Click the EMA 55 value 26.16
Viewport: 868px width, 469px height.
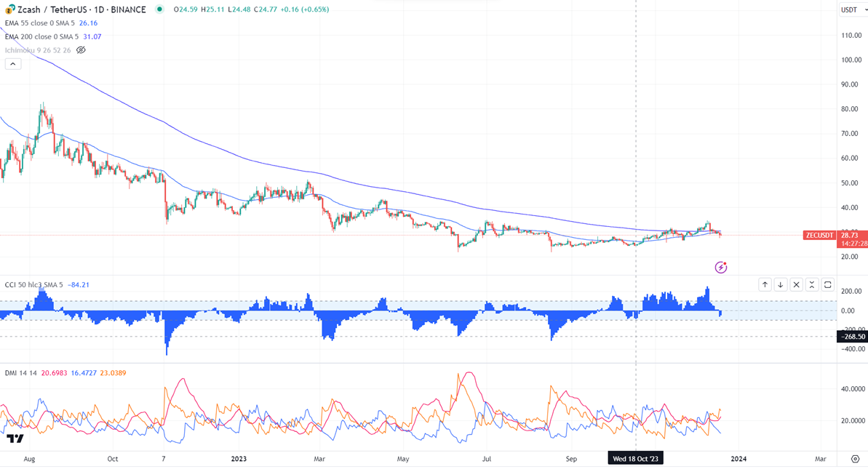tap(88, 23)
